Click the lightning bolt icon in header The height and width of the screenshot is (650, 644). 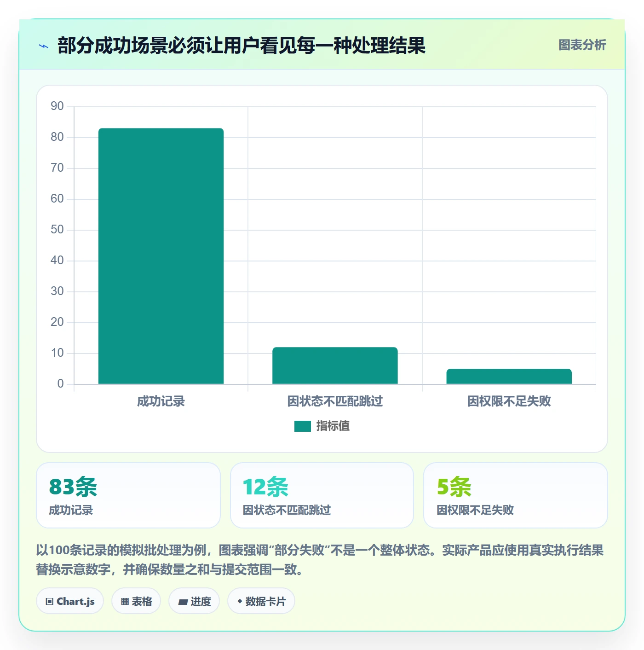point(44,46)
